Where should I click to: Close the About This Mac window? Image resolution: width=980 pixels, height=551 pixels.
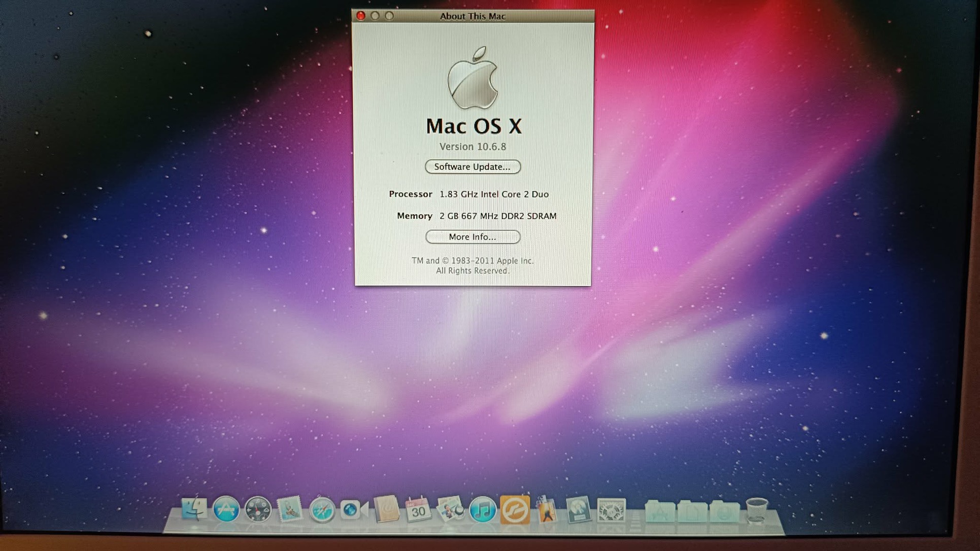(361, 16)
